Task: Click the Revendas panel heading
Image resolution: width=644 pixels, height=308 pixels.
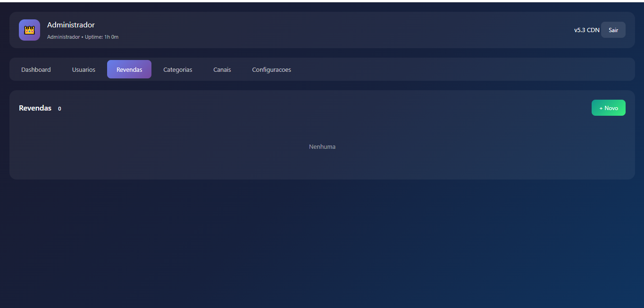Action: pos(35,108)
